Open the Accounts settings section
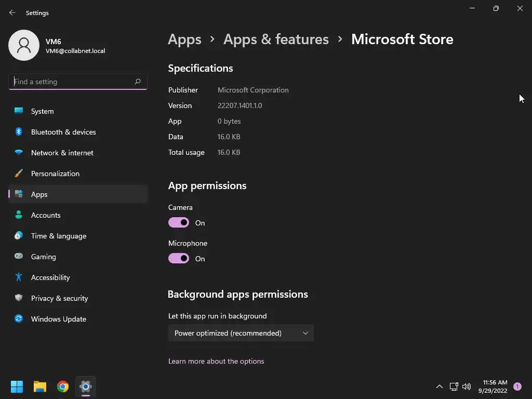Image resolution: width=532 pixels, height=399 pixels. click(46, 215)
